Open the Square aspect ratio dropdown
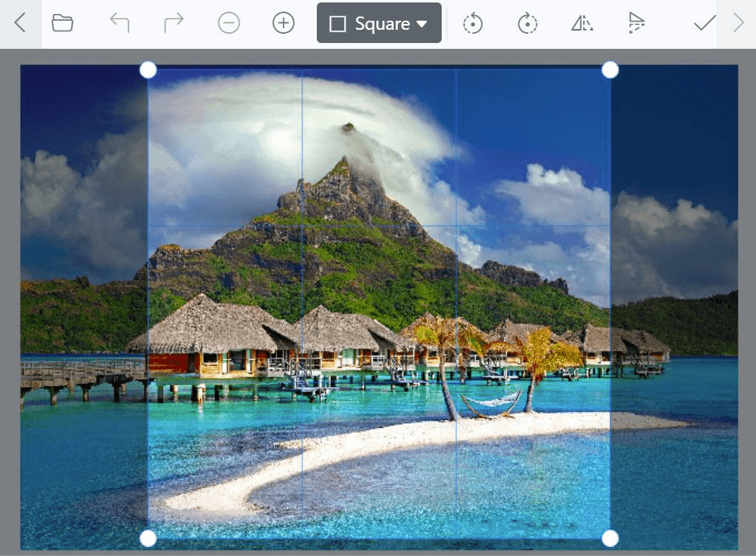Screen dimensions: 756x556 click(x=379, y=22)
